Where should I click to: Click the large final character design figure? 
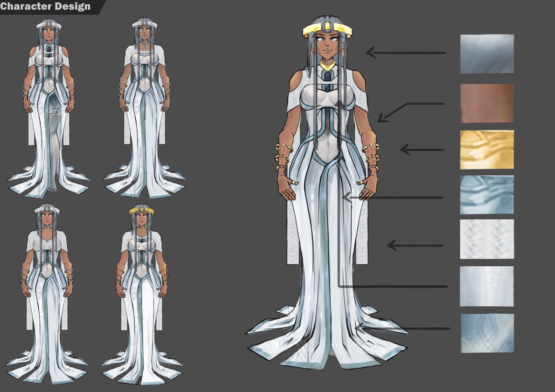click(x=327, y=193)
